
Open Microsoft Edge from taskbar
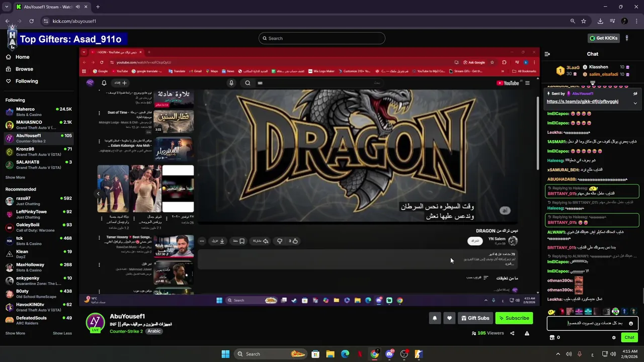point(345,354)
